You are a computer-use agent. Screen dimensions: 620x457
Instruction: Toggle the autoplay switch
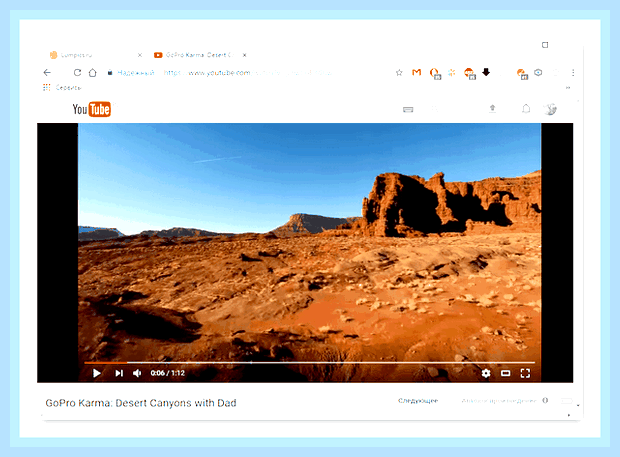click(x=567, y=401)
